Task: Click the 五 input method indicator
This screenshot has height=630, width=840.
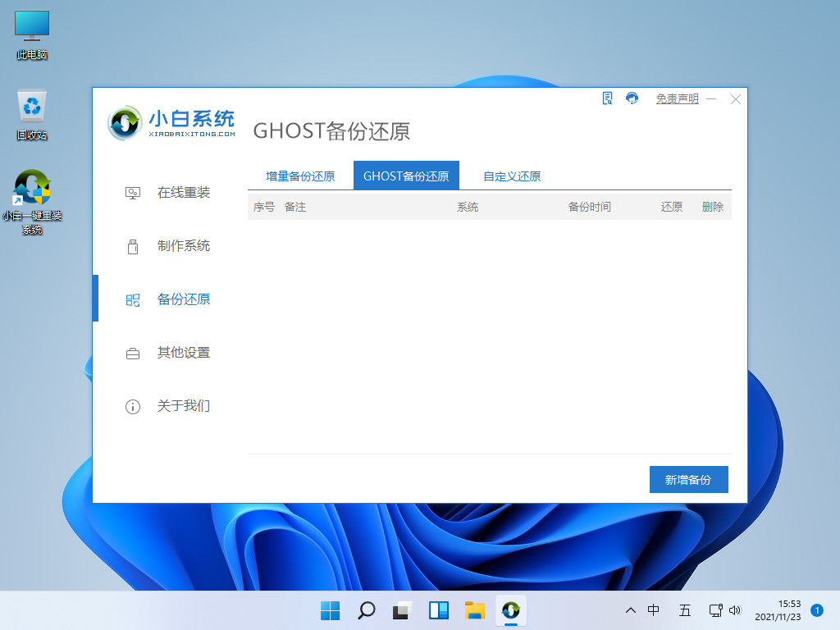Action: tap(685, 610)
